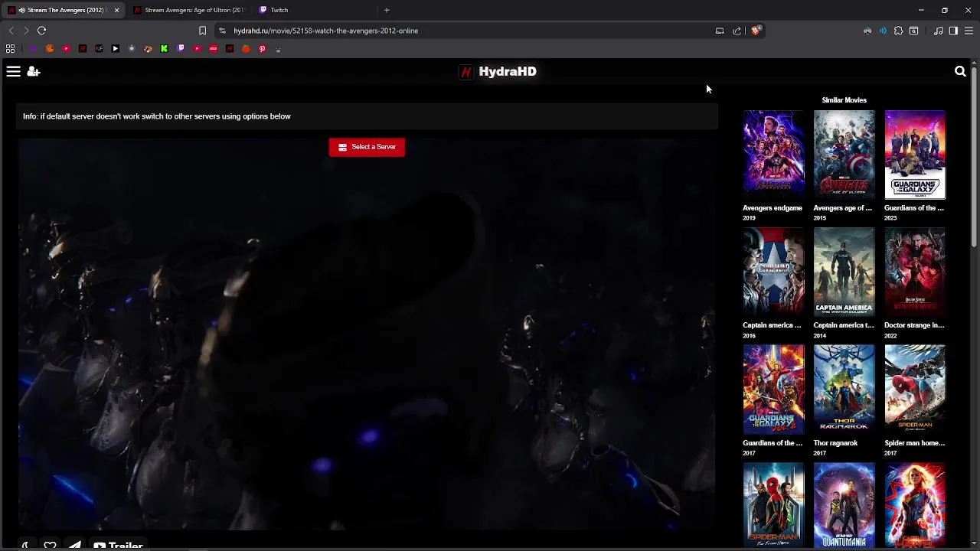
Task: Open Captain America Civil War 2016 poster
Action: pos(773,272)
